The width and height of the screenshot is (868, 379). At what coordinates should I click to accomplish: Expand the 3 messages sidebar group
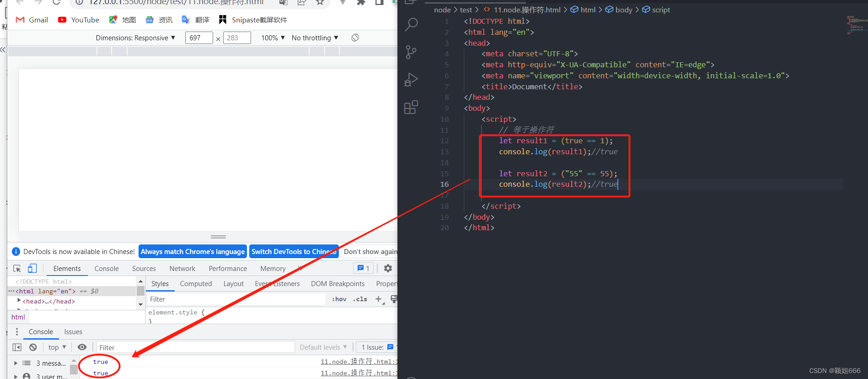point(16,363)
